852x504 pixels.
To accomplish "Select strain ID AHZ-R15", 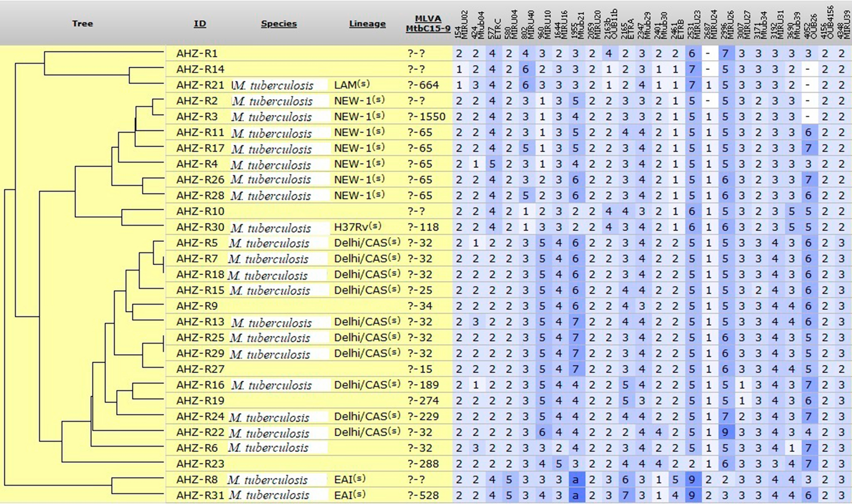I will tap(200, 290).
